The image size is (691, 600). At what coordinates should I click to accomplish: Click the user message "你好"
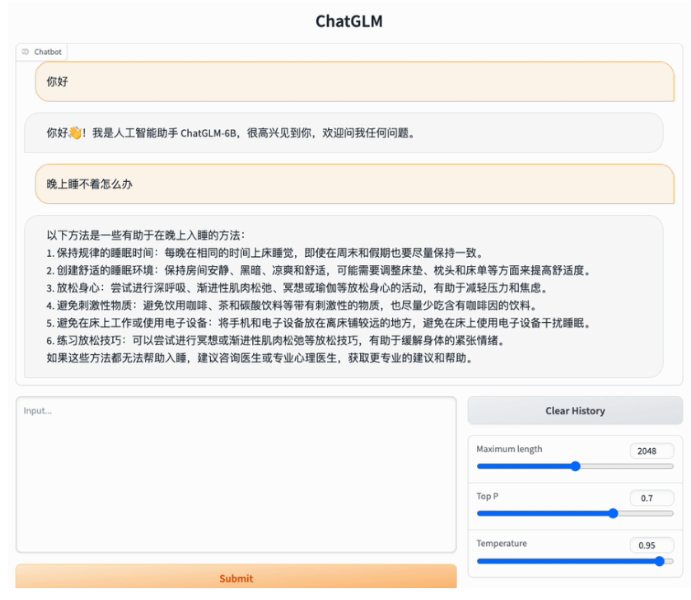[355, 81]
